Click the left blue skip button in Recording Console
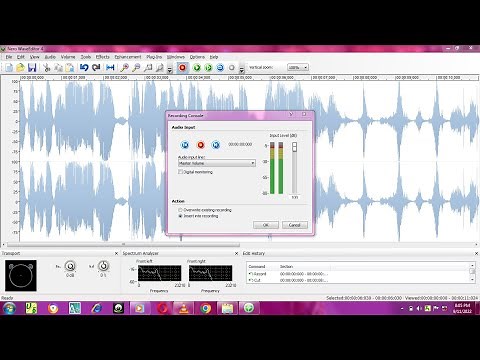The height and width of the screenshot is (360, 480). [x=185, y=145]
